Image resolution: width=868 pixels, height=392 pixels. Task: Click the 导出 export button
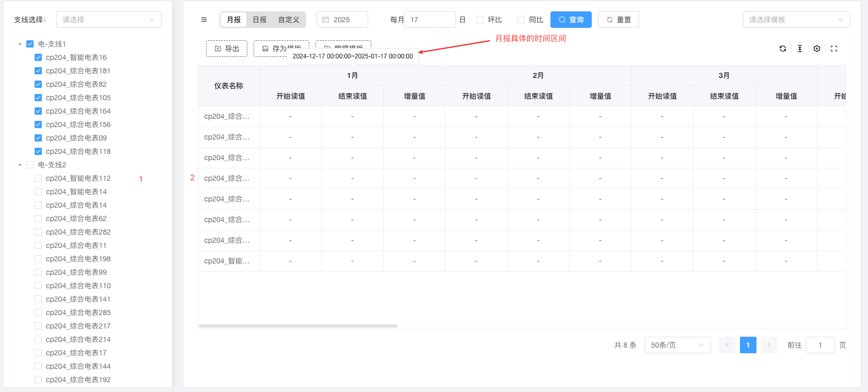click(x=227, y=49)
